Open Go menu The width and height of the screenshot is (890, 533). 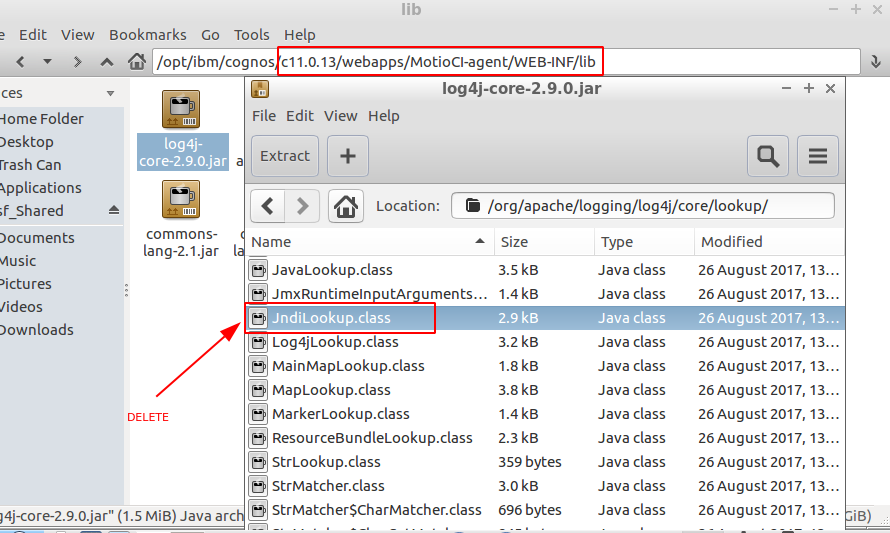click(x=210, y=35)
